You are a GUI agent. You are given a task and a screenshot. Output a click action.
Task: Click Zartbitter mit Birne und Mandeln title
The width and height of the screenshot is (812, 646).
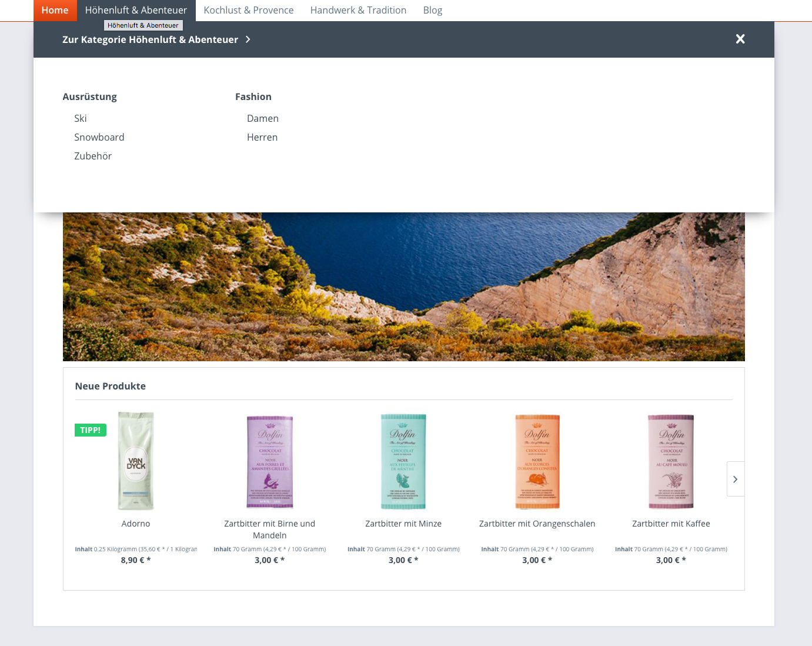(270, 530)
